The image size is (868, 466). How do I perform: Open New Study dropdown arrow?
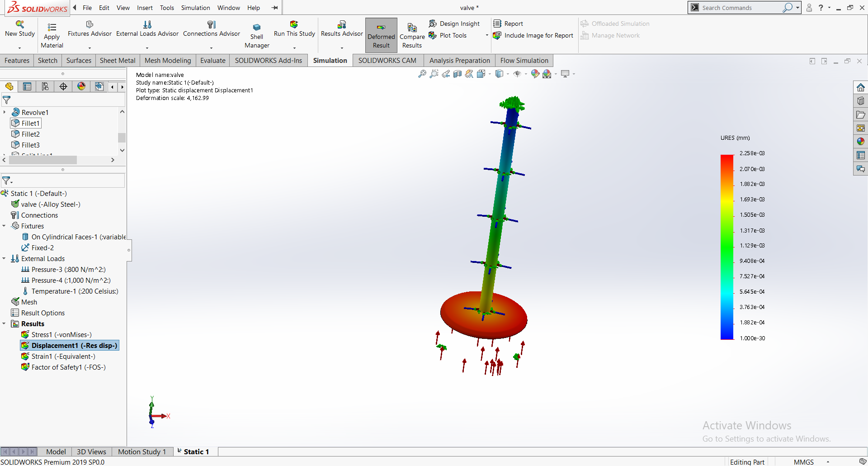click(20, 48)
